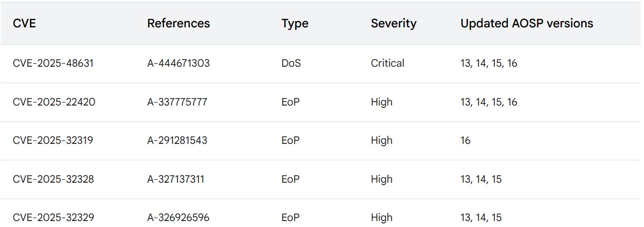Screen dimensions: 644x227
Task: Click the EoP type for CVE-2025-22420
Action: (290, 102)
